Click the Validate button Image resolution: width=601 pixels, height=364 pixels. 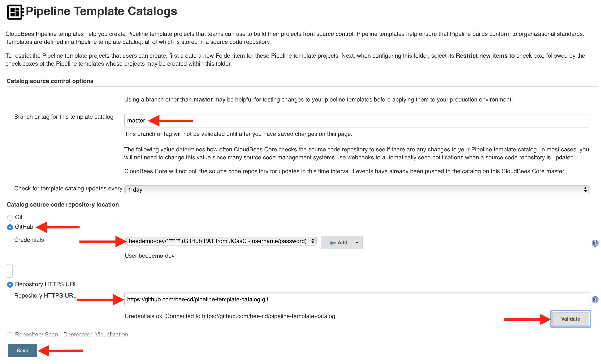pyautogui.click(x=571, y=319)
